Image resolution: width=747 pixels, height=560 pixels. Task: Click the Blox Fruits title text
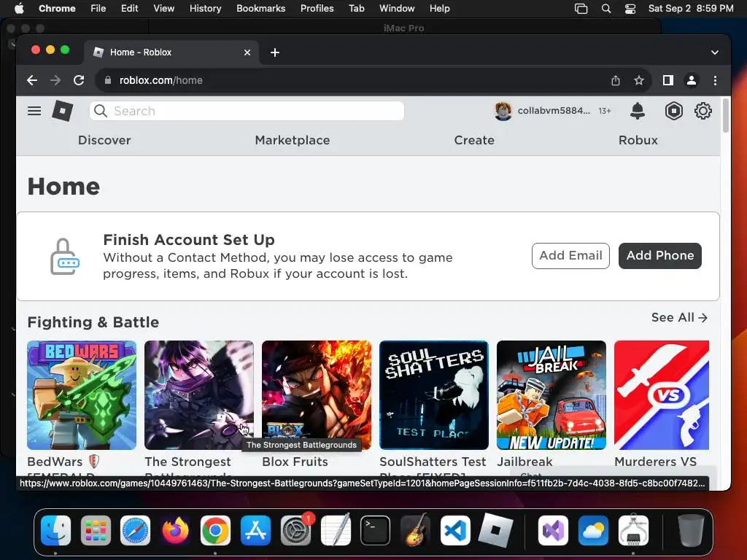tap(295, 462)
